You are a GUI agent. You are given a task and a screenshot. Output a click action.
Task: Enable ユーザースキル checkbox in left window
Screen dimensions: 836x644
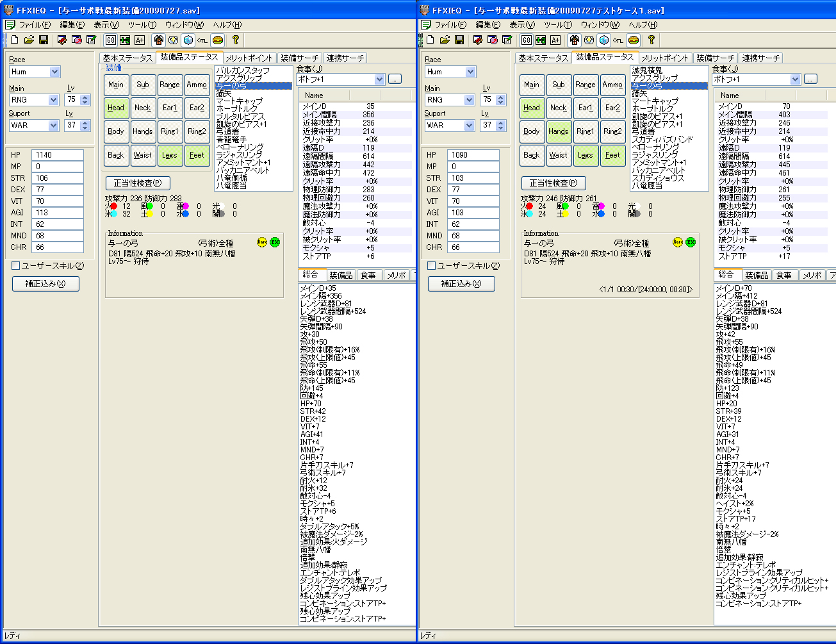pos(16,265)
